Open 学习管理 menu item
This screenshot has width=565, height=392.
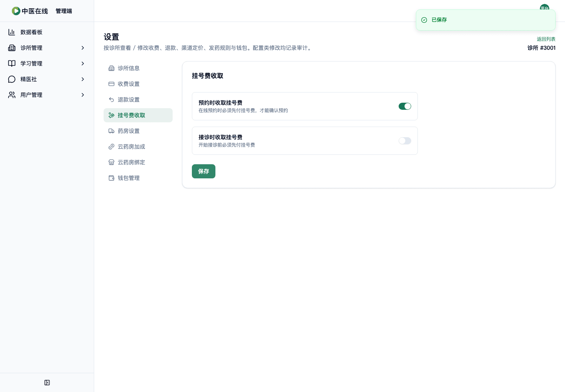47,64
